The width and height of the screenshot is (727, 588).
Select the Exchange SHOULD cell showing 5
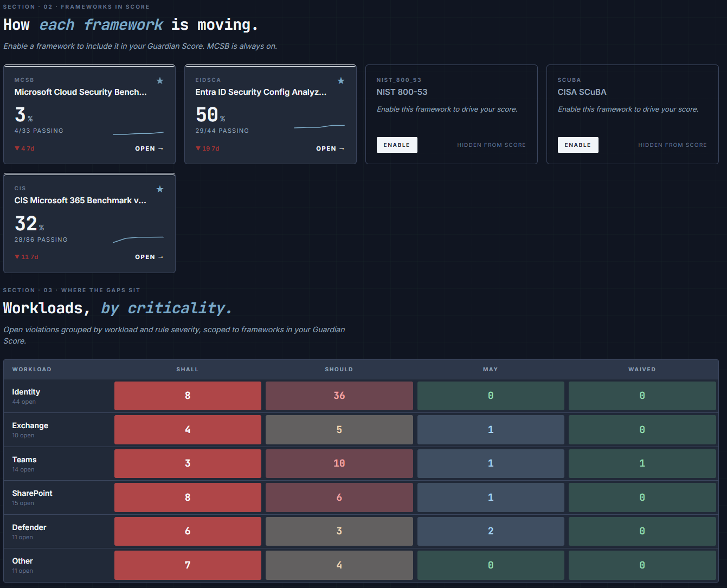tap(339, 430)
